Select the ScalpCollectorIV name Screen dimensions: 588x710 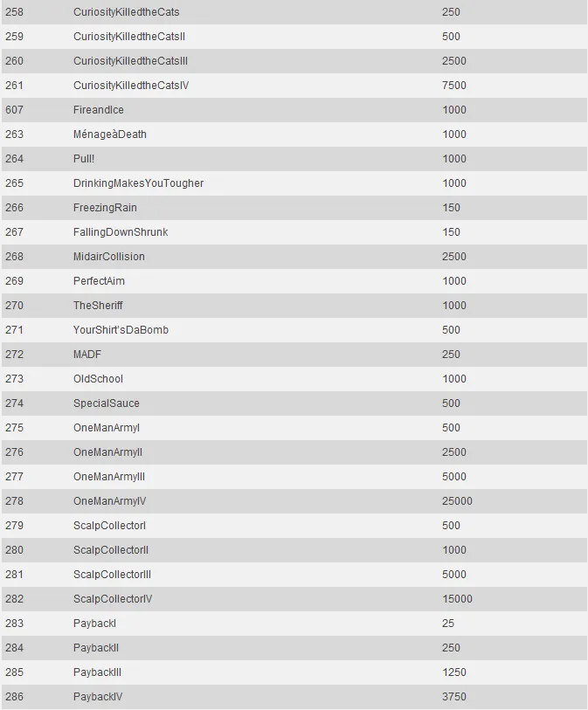click(113, 599)
